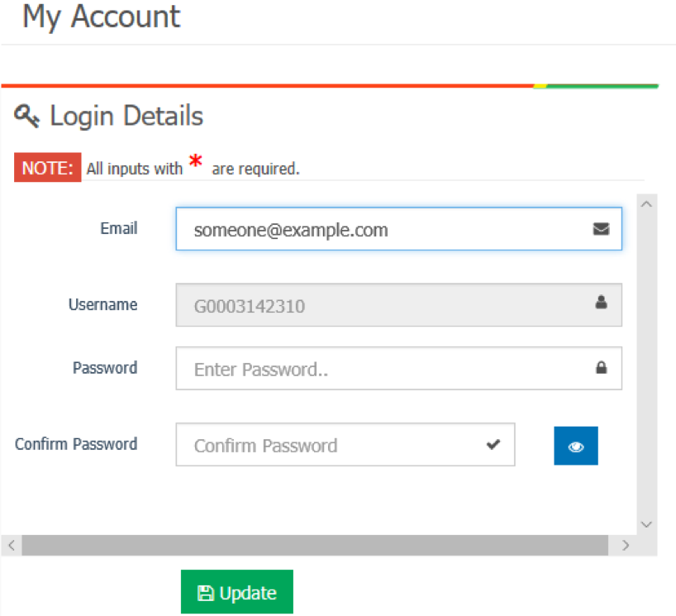This screenshot has height=616, width=676.
Task: Click the disabled Username field G0003142310
Action: 399,304
